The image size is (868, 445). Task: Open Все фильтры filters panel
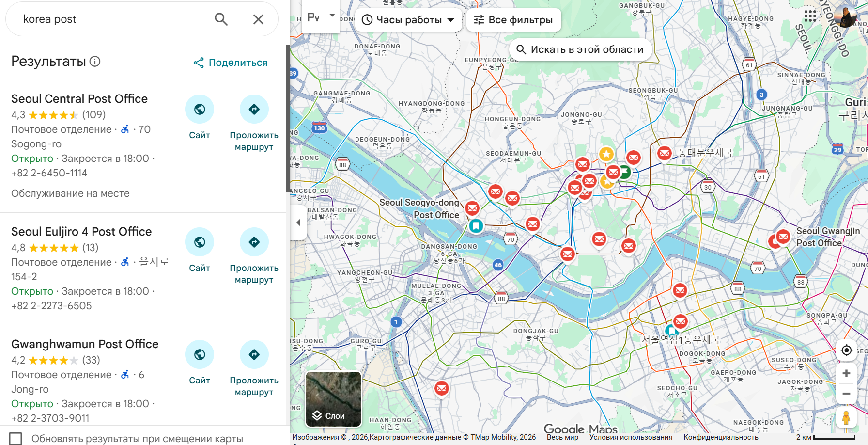pyautogui.click(x=513, y=20)
